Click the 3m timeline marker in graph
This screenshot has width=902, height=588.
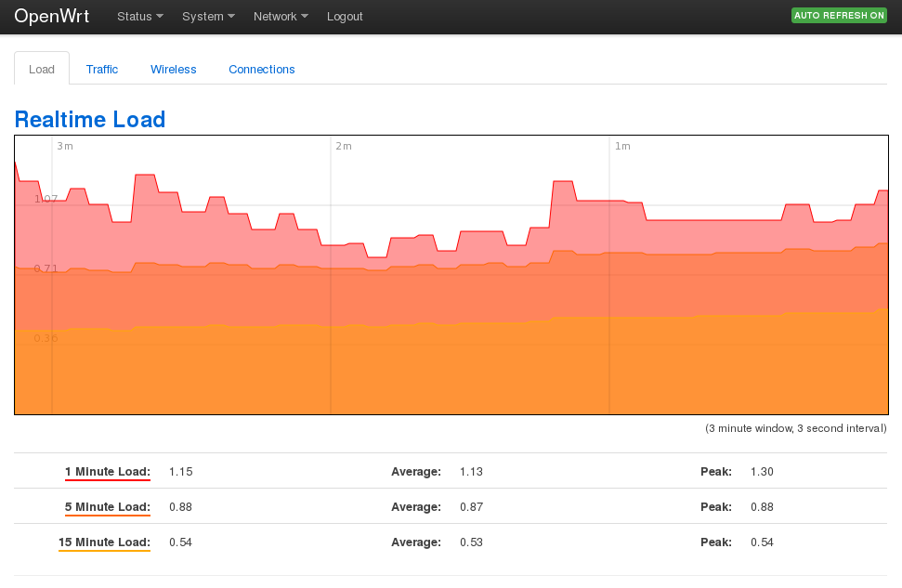[x=65, y=146]
